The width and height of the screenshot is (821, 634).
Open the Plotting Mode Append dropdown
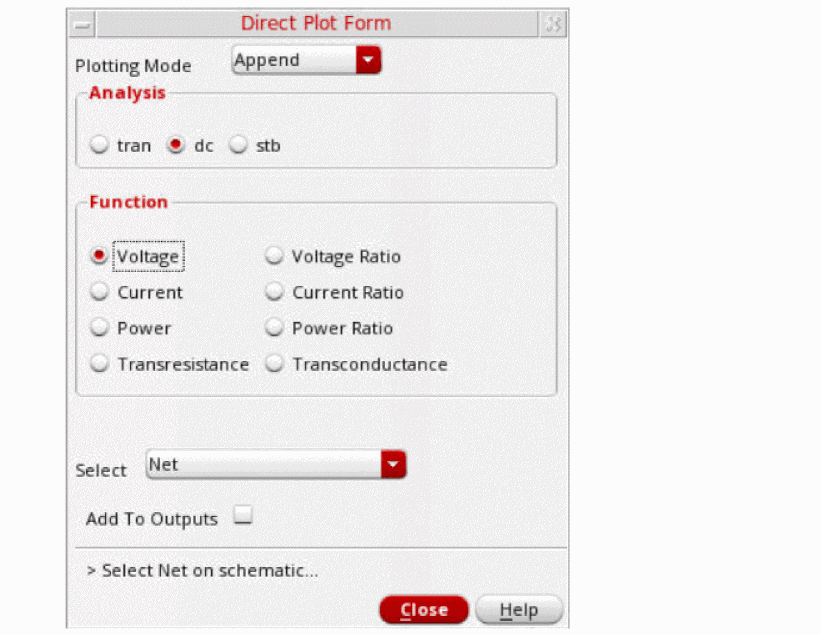pyautogui.click(x=306, y=60)
